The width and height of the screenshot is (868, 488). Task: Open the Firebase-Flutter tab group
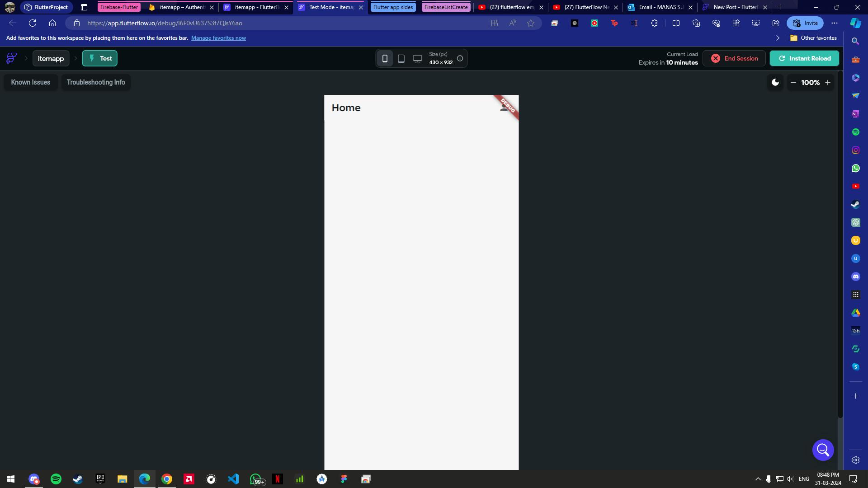119,7
